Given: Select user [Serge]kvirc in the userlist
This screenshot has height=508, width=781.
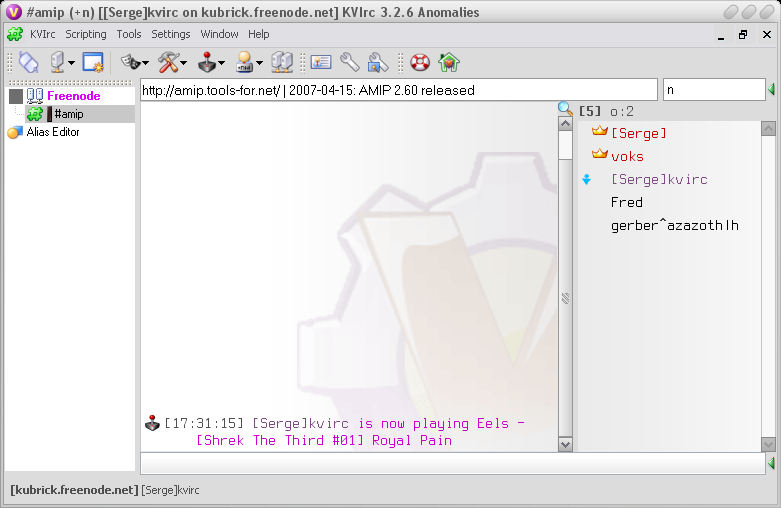Looking at the screenshot, I should click(x=659, y=179).
